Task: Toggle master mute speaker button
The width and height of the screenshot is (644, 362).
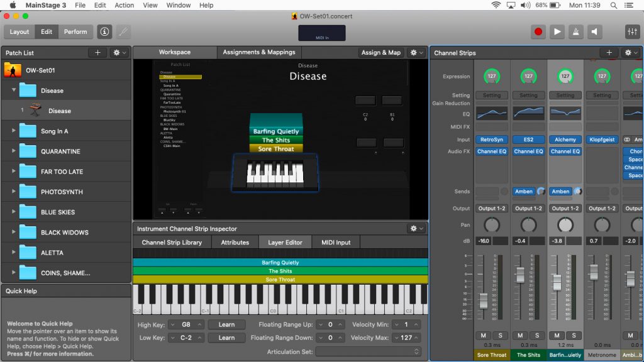Action: point(594,31)
